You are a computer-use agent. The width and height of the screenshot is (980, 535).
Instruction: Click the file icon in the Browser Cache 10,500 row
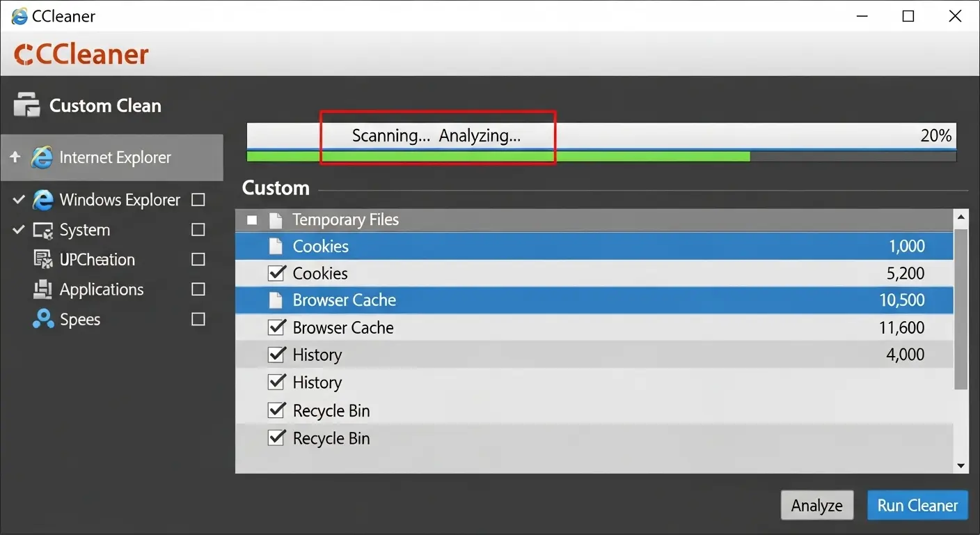click(x=276, y=300)
